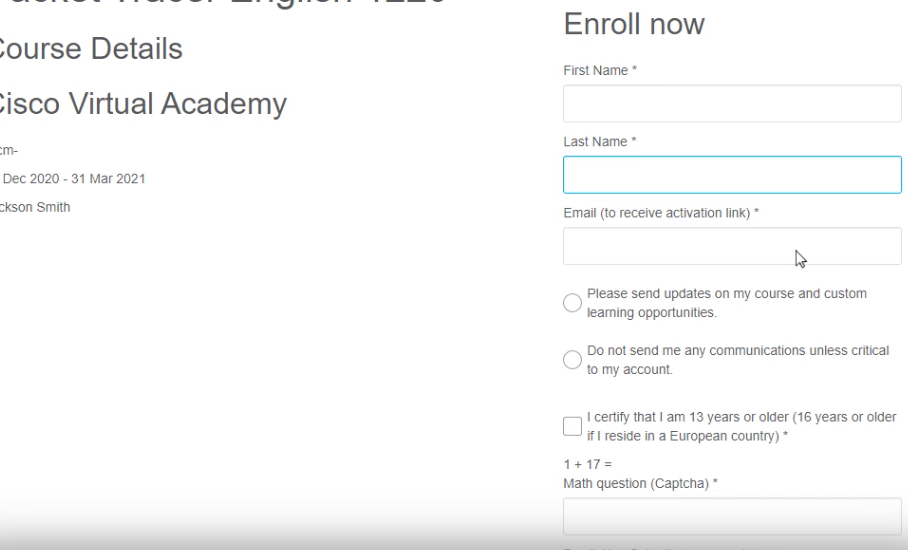Focus the Last Name text box
The height and width of the screenshot is (550, 908).
732,175
